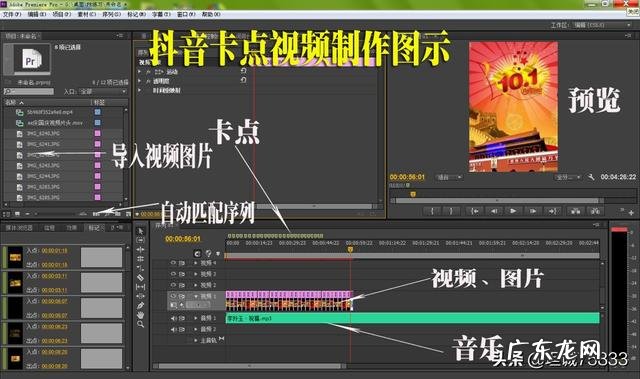Toggle the timeline Snap magnet icon
This screenshot has width=640, height=379.
[198, 253]
